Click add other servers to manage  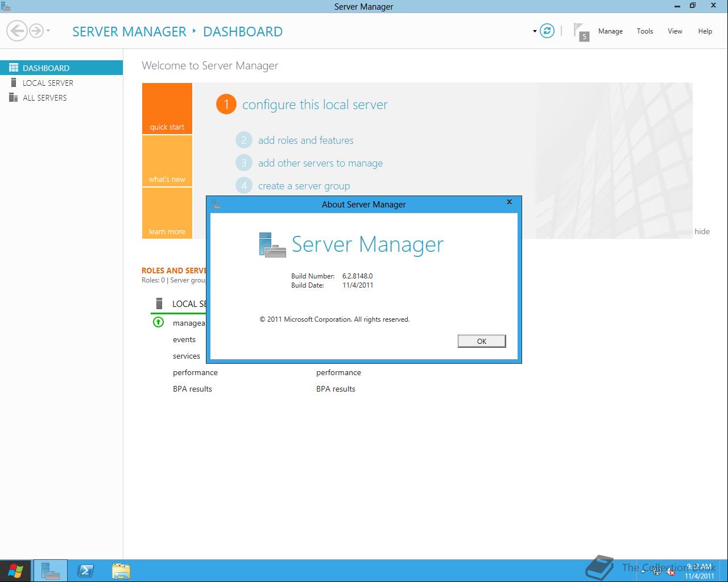(x=320, y=163)
